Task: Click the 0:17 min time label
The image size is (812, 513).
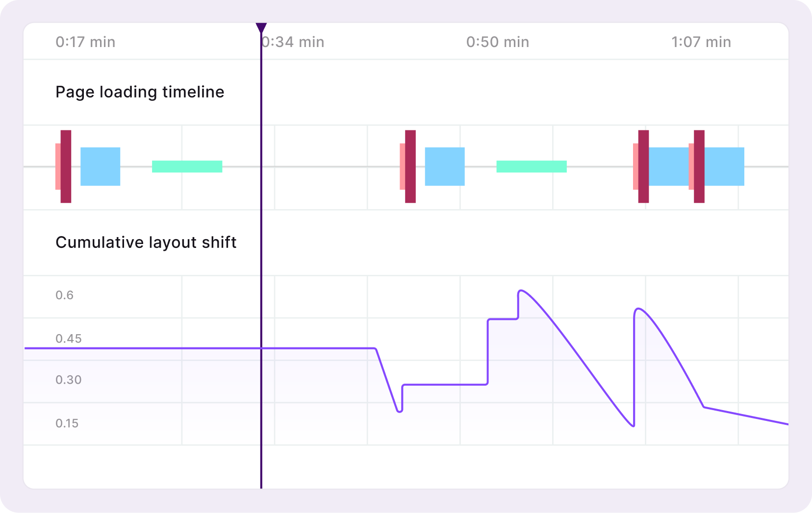Action: click(85, 42)
